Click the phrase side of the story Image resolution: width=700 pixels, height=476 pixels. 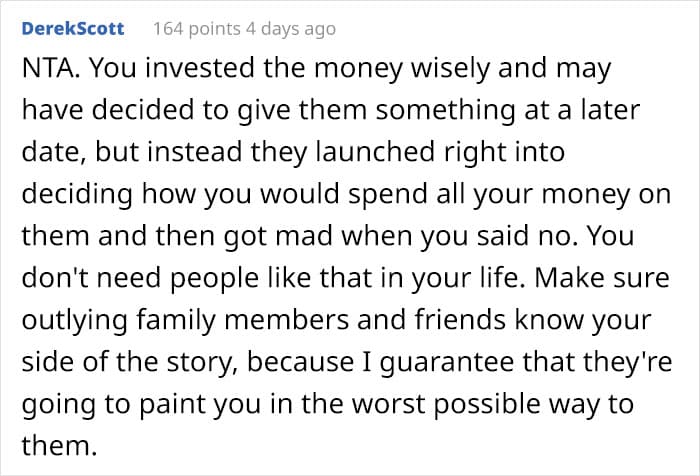pos(129,362)
